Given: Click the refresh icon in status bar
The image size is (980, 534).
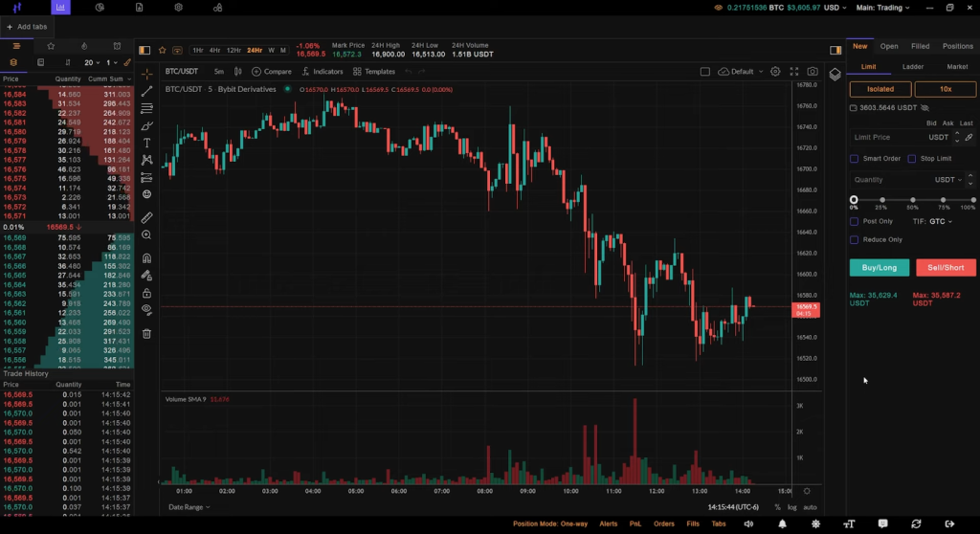Looking at the screenshot, I should (x=916, y=524).
